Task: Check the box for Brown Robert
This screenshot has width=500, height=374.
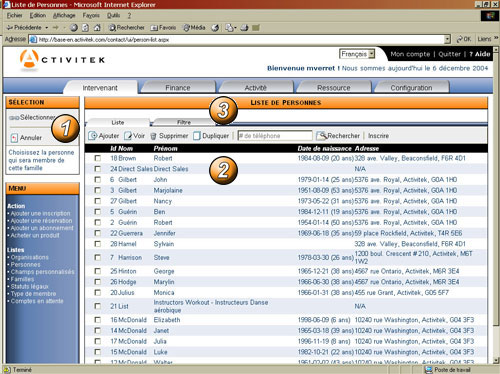Action: pos(97,158)
